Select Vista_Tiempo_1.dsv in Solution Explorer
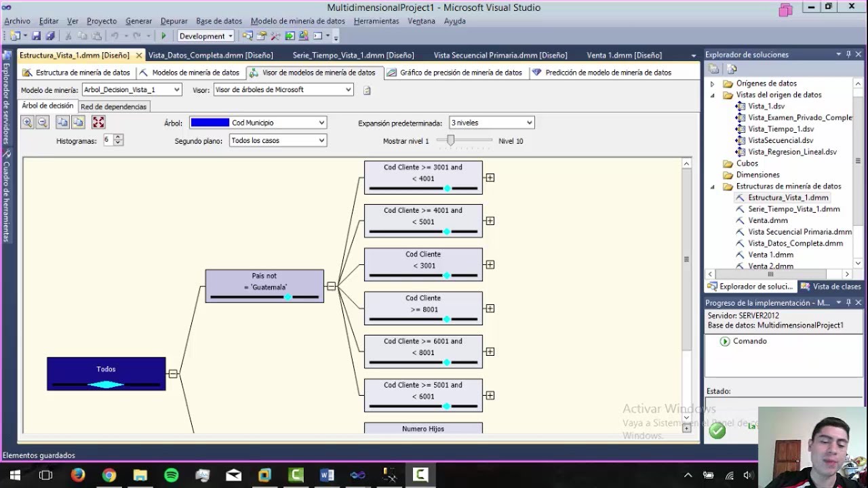This screenshot has width=868, height=488. pos(781,129)
